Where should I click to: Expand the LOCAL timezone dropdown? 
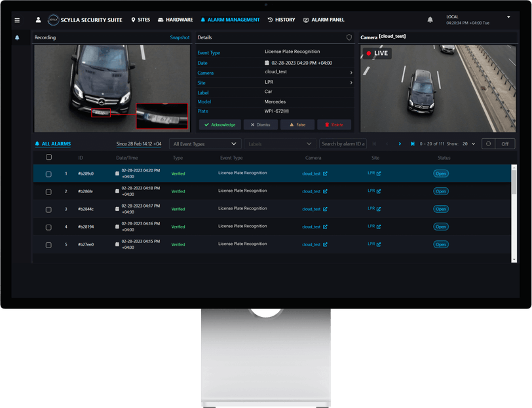pos(508,17)
